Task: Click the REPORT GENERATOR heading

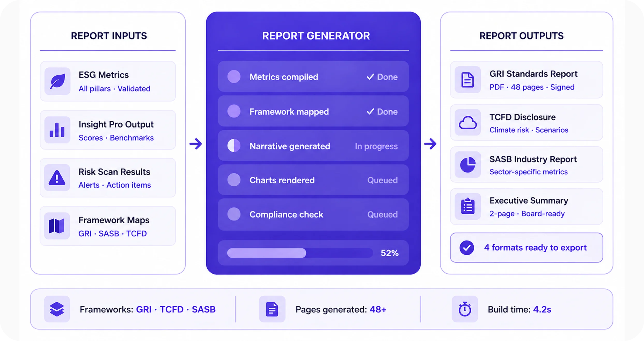Action: coord(316,36)
